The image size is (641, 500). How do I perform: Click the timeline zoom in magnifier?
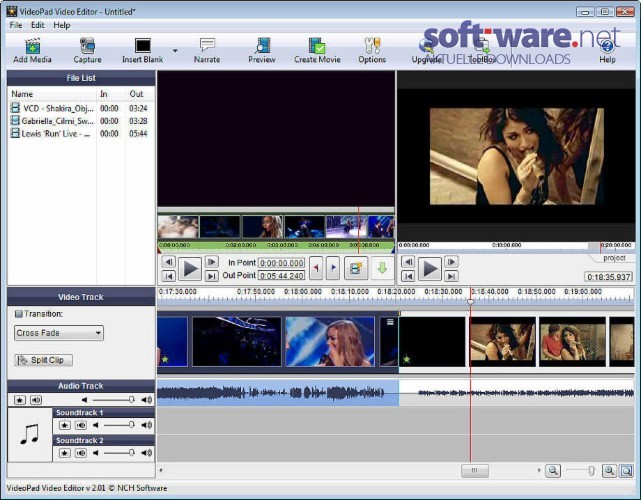609,471
